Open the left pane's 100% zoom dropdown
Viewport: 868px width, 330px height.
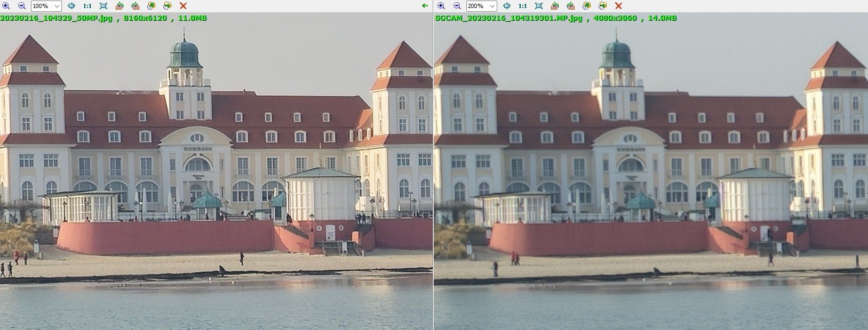point(46,6)
